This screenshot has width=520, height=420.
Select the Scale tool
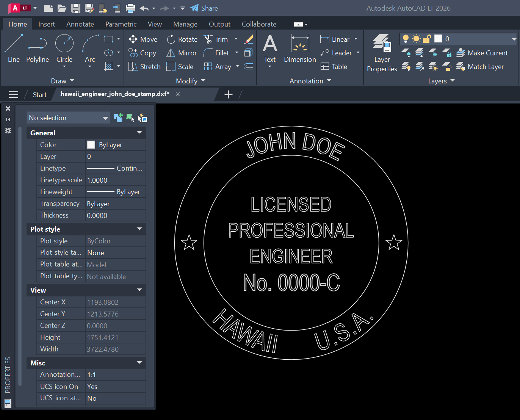[x=180, y=67]
